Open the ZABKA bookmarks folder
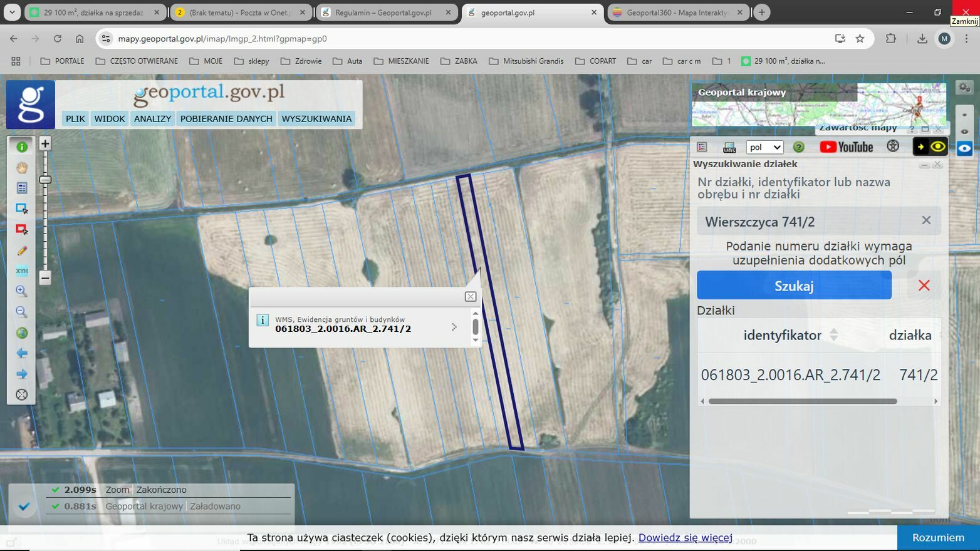The height and width of the screenshot is (551, 980). (x=459, y=61)
